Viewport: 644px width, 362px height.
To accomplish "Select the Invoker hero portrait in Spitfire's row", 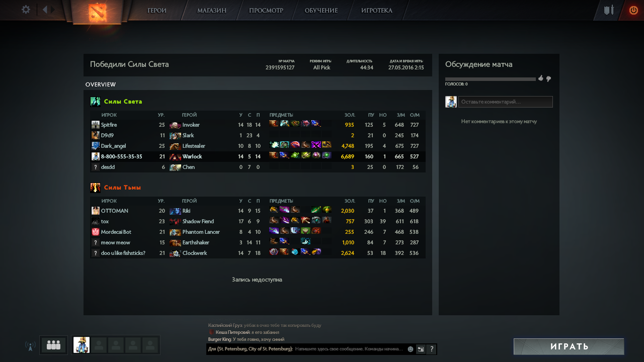I will point(175,125).
